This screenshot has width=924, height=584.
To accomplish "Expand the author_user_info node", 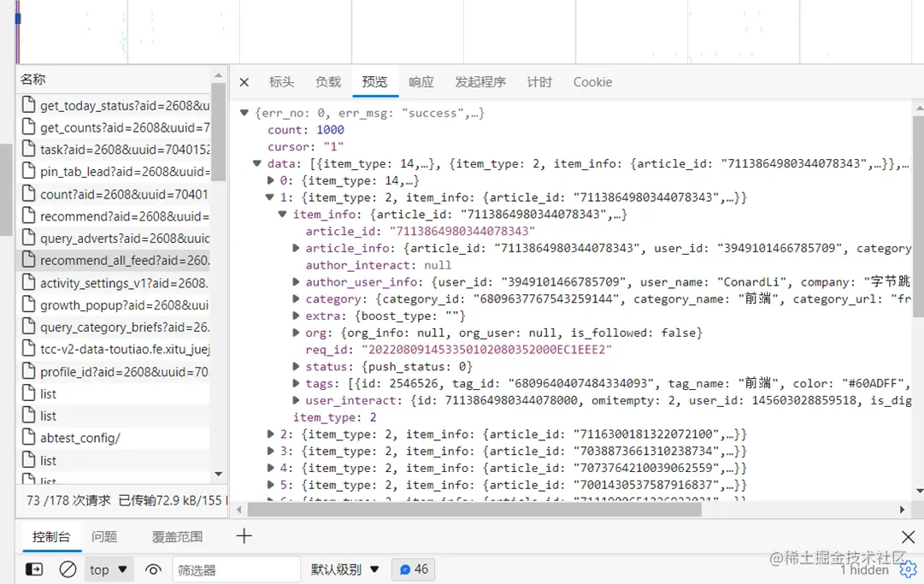I will click(296, 281).
